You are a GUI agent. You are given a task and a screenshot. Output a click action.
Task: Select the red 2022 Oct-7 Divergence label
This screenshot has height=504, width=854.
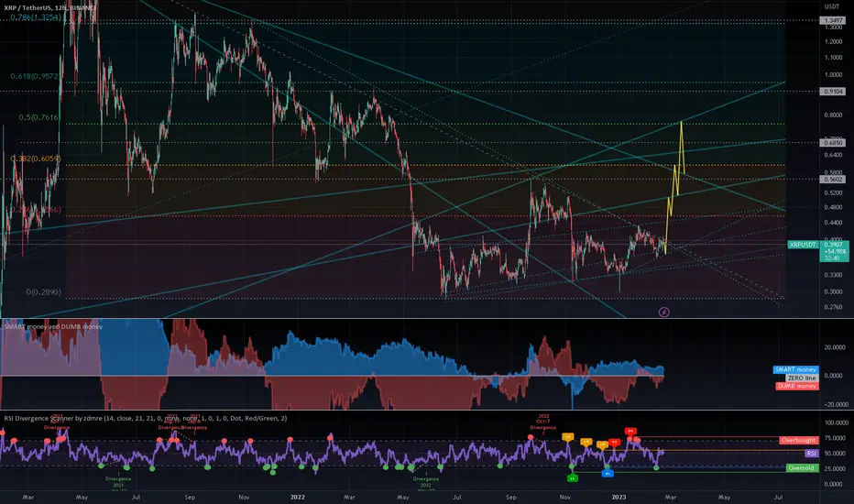pyautogui.click(x=543, y=422)
